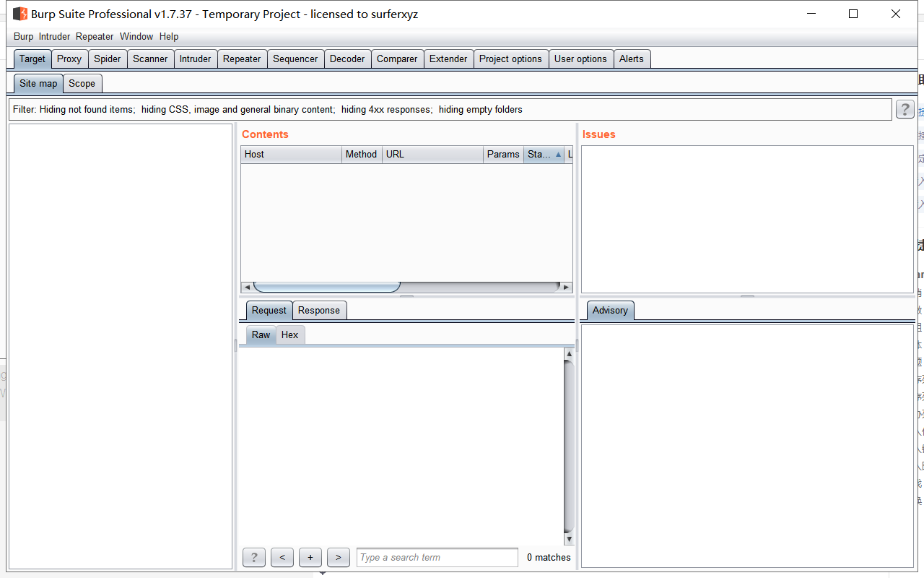924x578 pixels.
Task: Open the Intruder tab
Action: 196,59
